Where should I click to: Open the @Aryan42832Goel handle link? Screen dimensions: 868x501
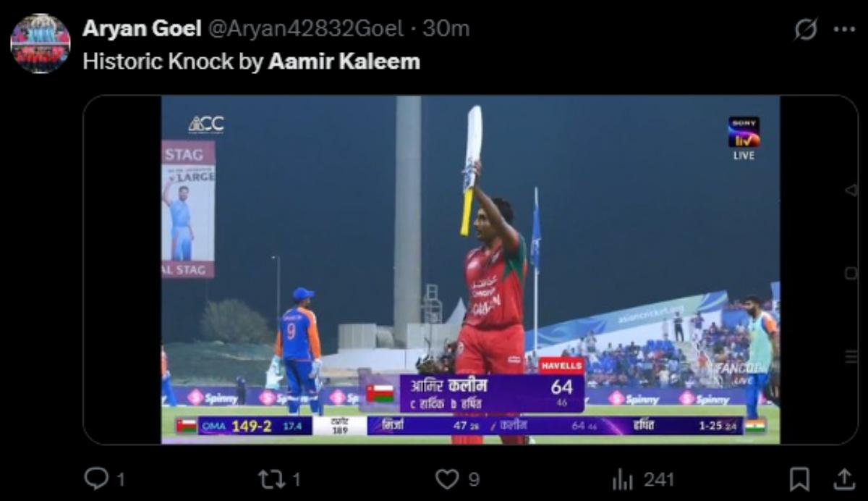coord(306,28)
